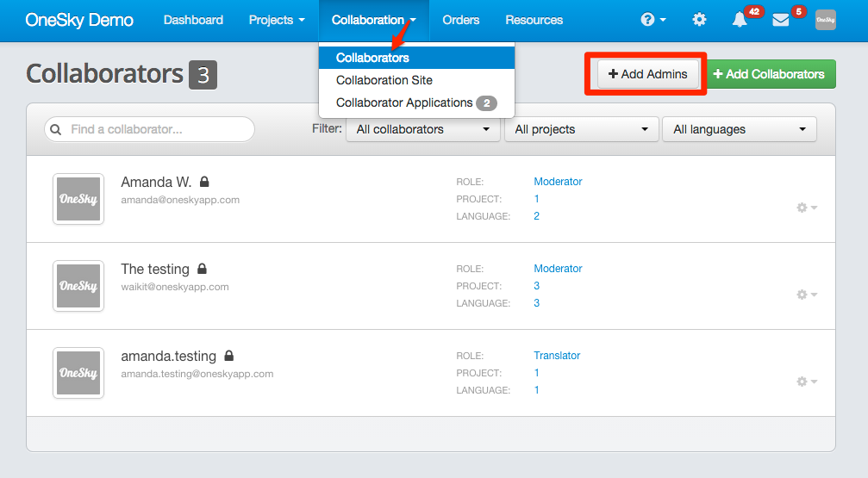Click Amanda W.'s OneSky avatar thumbnail
Viewport: 868px width, 478px height.
pos(78,199)
